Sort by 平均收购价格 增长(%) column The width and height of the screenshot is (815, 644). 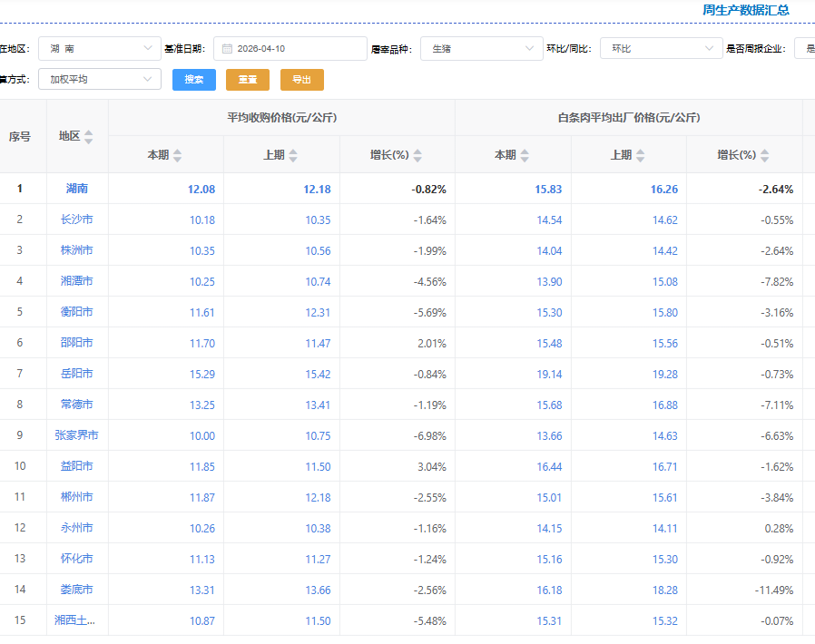[x=417, y=155]
